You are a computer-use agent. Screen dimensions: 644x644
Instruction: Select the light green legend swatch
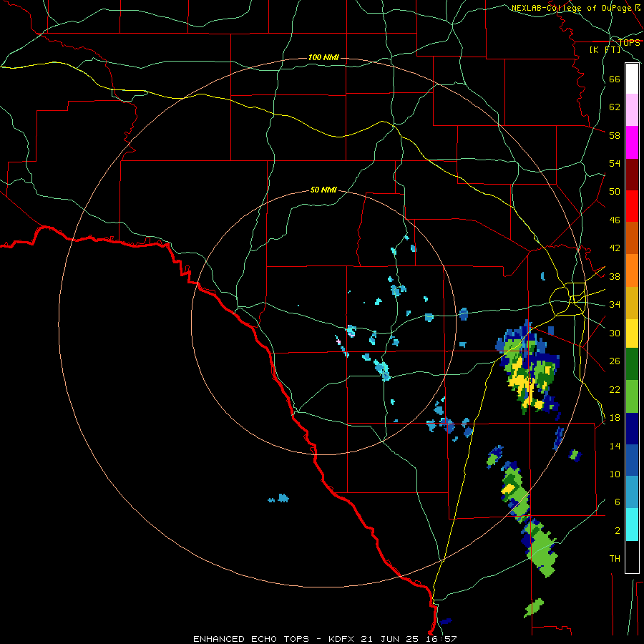[632, 396]
